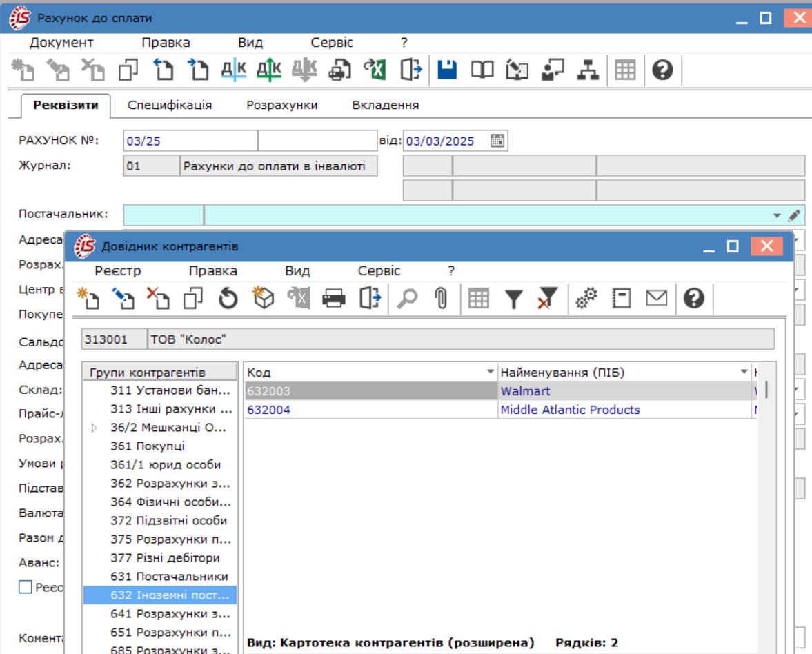Open the Вид menu in directory window

(x=297, y=271)
